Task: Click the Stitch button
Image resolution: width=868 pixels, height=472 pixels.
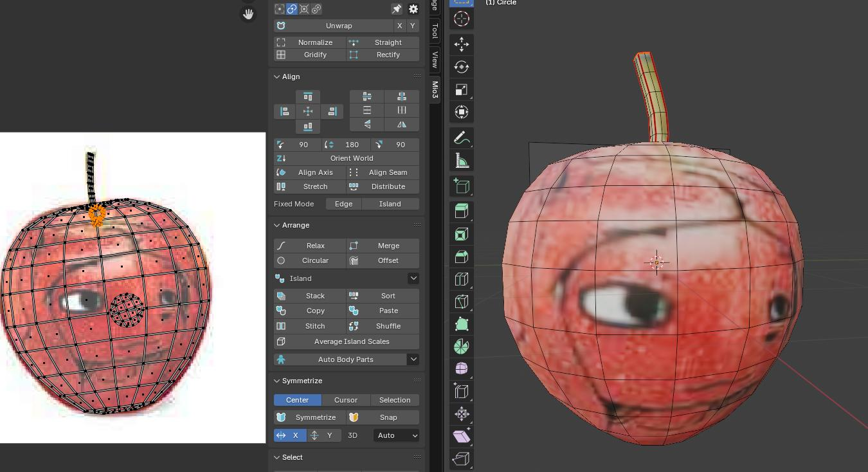Action: (x=311, y=326)
